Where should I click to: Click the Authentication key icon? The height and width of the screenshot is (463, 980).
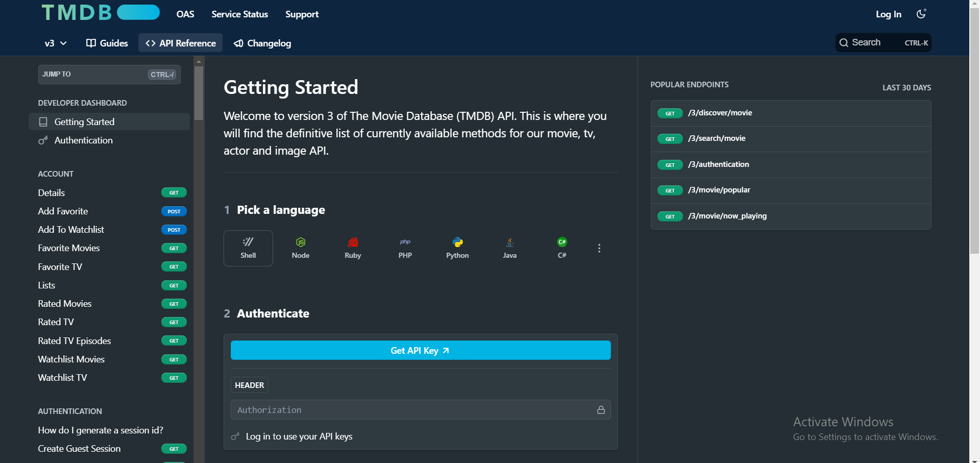point(43,140)
